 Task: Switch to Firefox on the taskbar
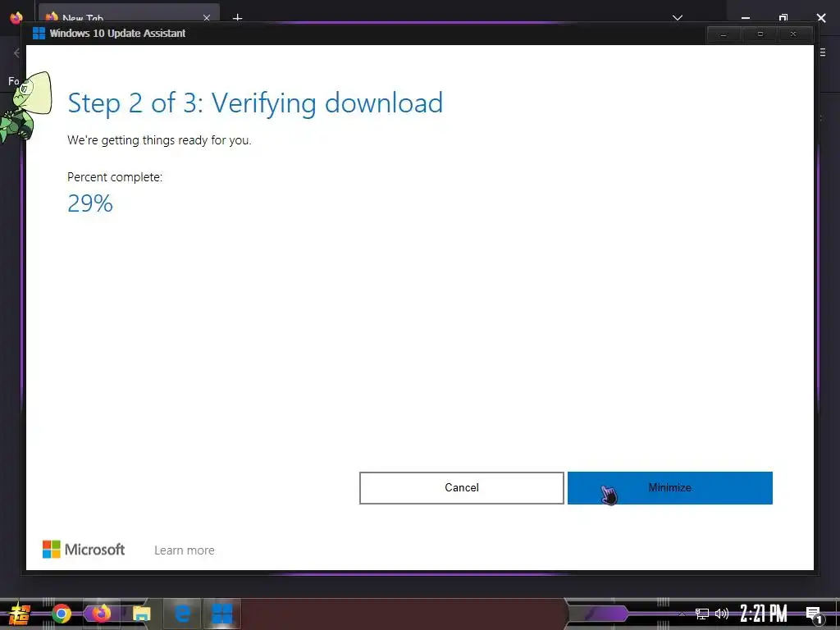[101, 614]
